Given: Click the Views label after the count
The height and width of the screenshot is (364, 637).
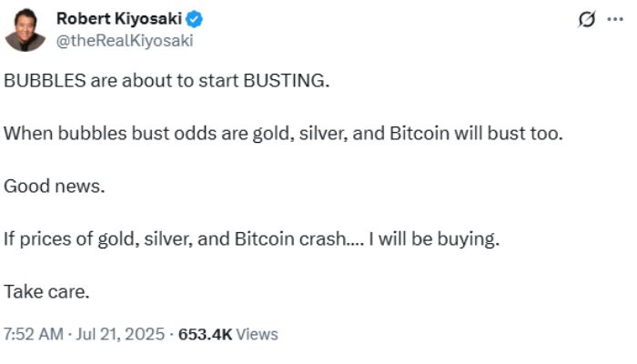Looking at the screenshot, I should coord(257,334).
